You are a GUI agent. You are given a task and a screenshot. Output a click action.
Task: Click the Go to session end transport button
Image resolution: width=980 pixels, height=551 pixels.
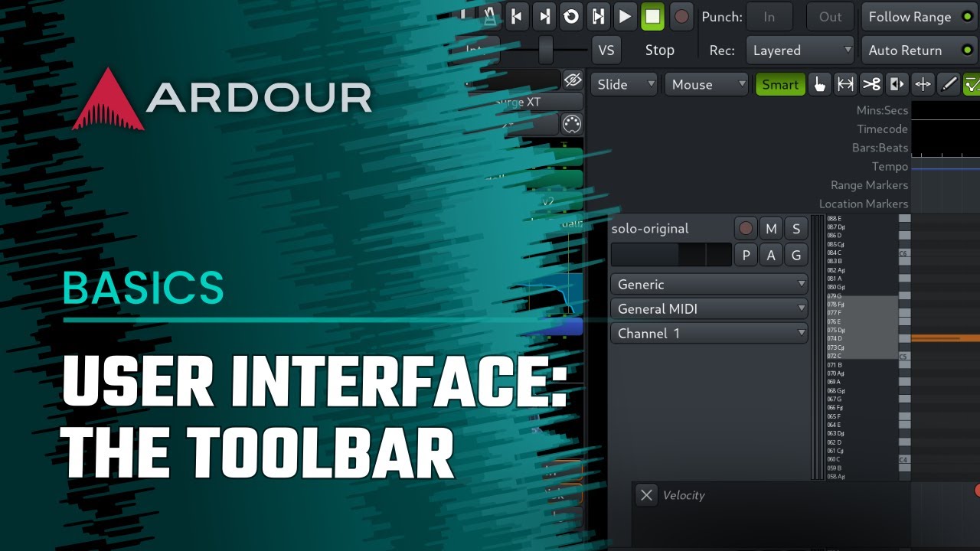(x=544, y=16)
